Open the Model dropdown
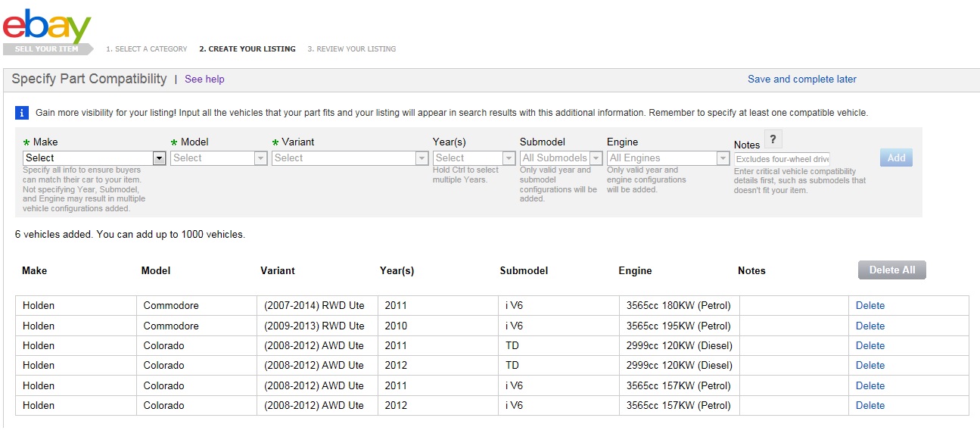Viewport: 980px width, 446px height. tap(219, 158)
